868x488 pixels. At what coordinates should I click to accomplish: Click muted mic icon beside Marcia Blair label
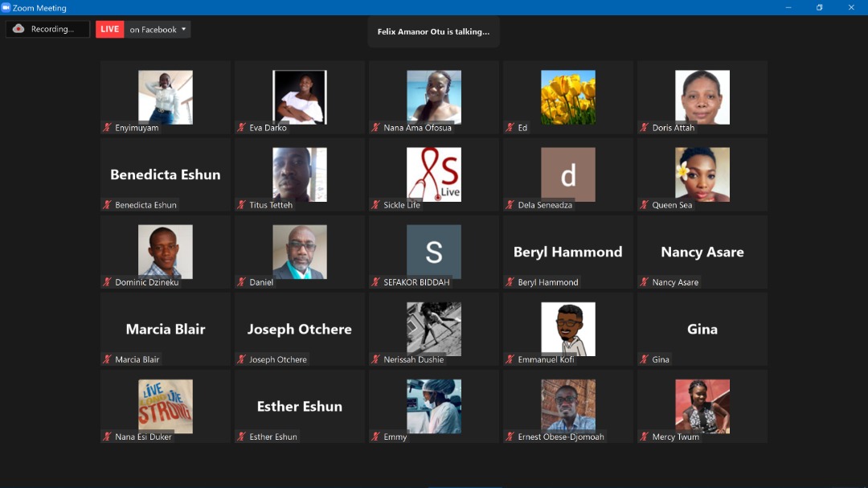(x=108, y=359)
